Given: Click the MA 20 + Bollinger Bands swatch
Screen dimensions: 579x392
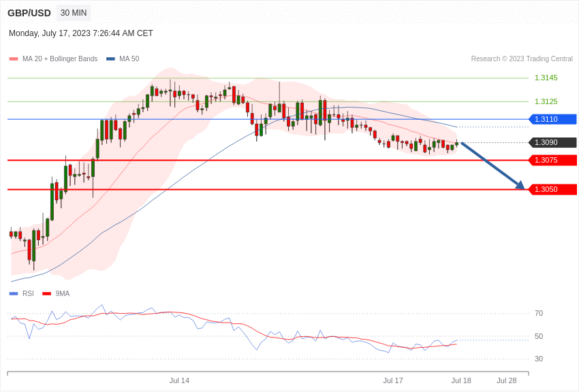Looking at the screenshot, I should pyautogui.click(x=14, y=59).
